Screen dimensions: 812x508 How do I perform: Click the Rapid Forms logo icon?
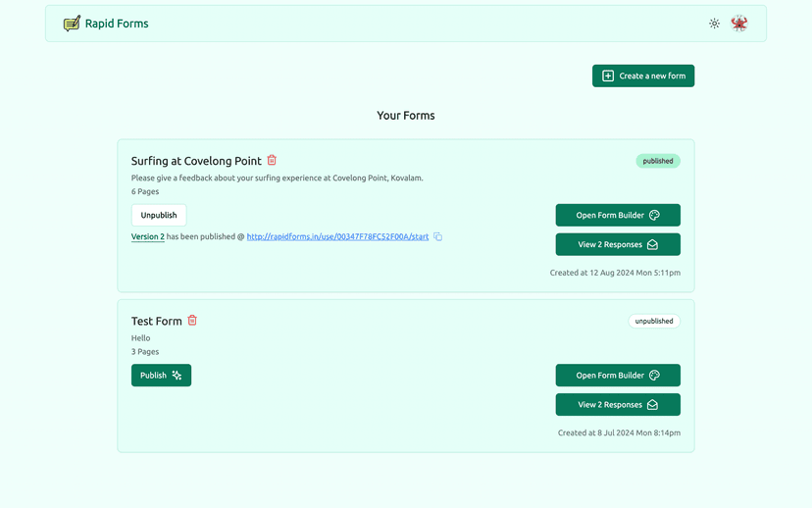(72, 24)
